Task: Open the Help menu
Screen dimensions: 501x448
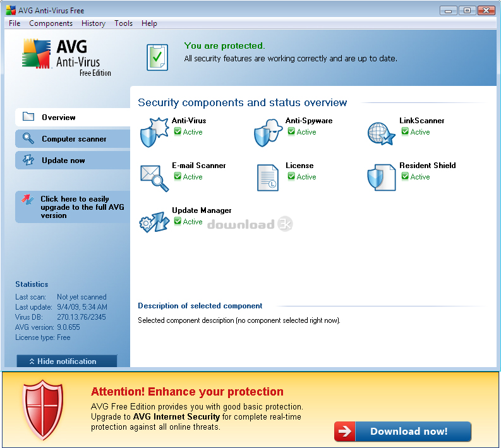Action: point(149,23)
